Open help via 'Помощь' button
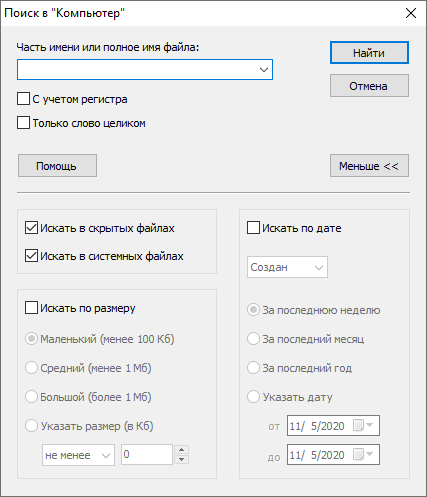This screenshot has height=497, width=427. point(57,166)
